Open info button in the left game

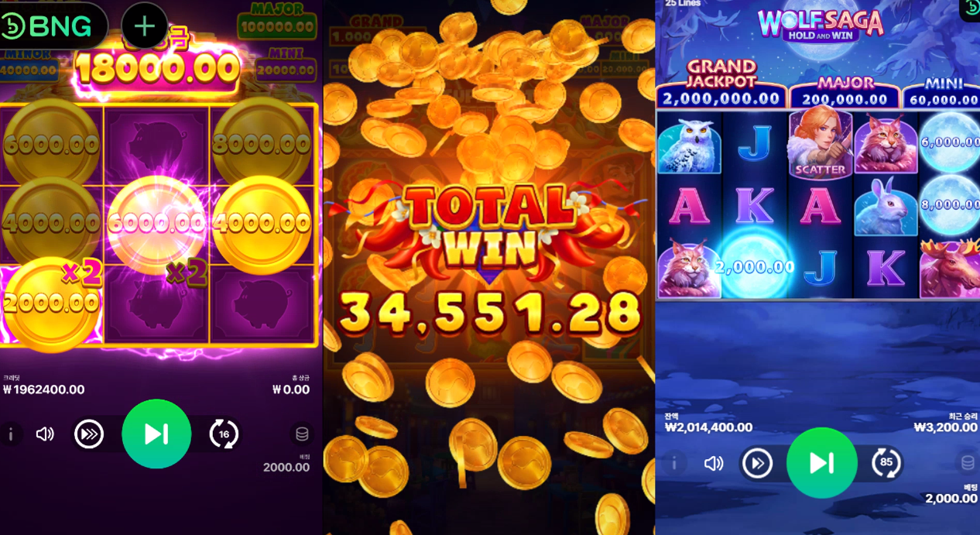pyautogui.click(x=11, y=434)
